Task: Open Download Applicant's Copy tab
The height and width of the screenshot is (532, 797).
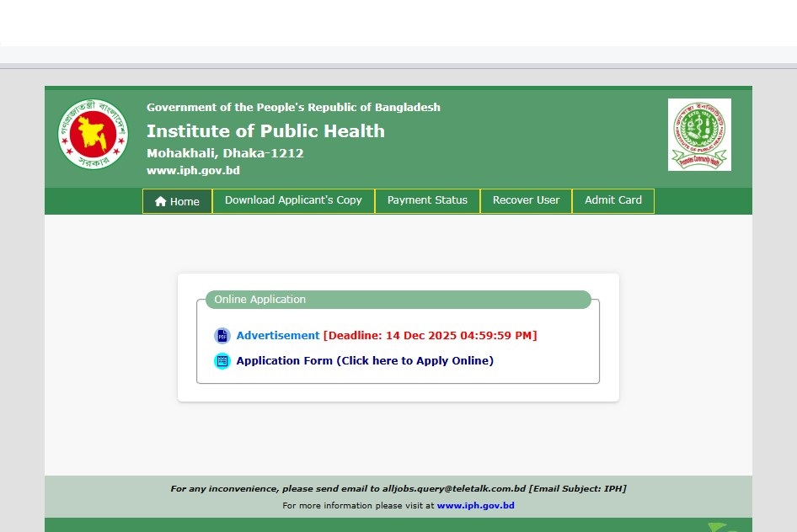Action: 293,200
